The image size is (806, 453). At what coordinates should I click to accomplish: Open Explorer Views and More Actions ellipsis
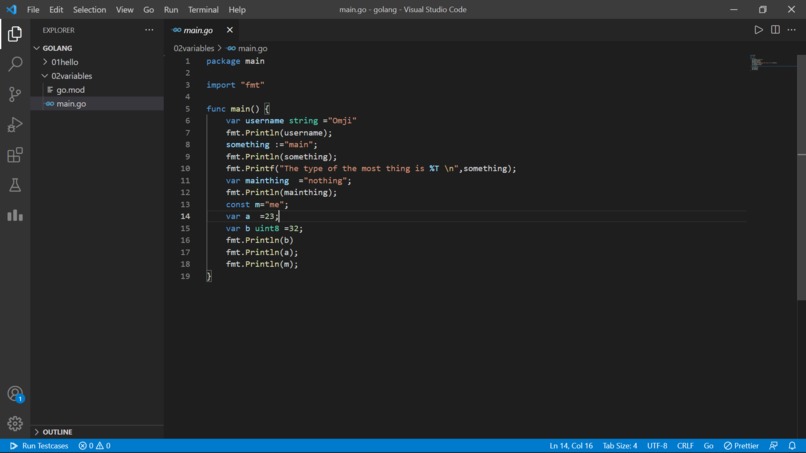[149, 30]
